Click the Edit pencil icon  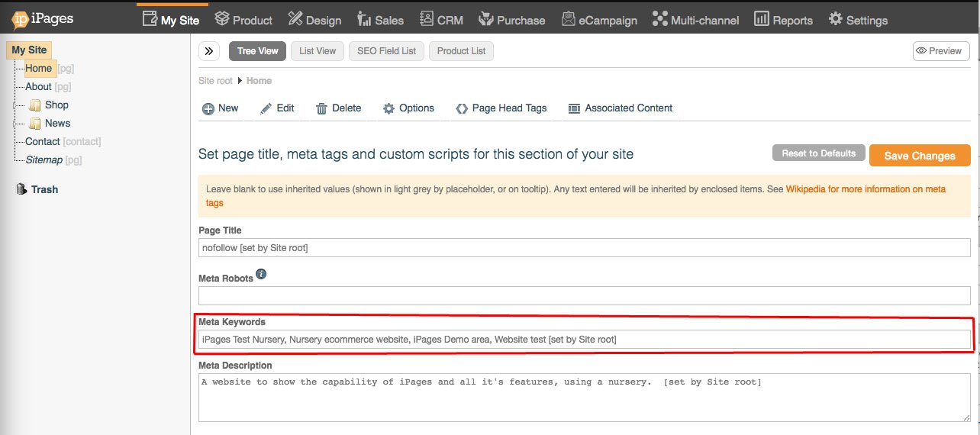[266, 108]
